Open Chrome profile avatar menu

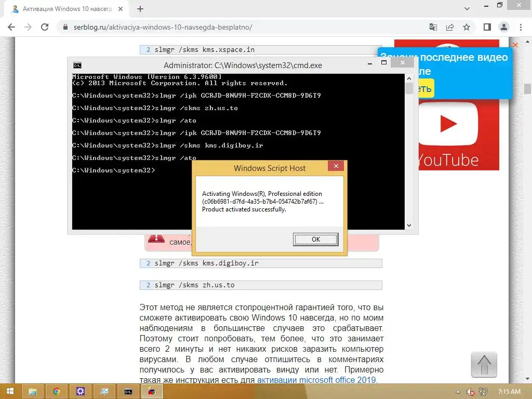point(504,27)
